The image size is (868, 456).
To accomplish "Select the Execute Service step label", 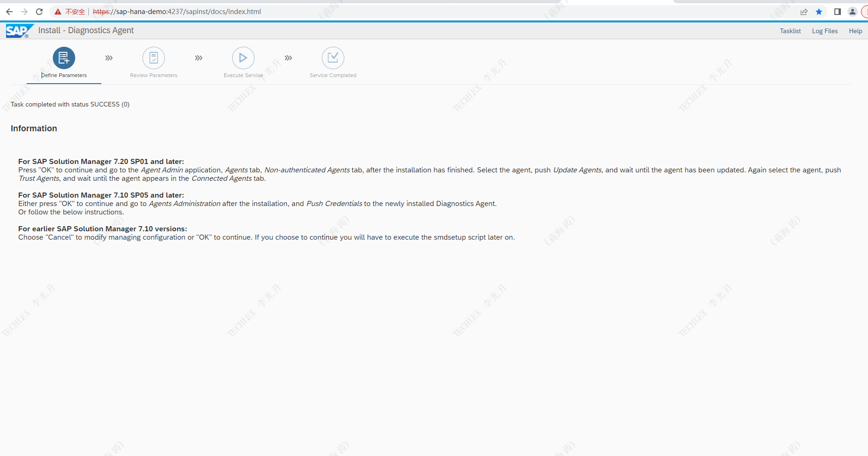I will 243,75.
